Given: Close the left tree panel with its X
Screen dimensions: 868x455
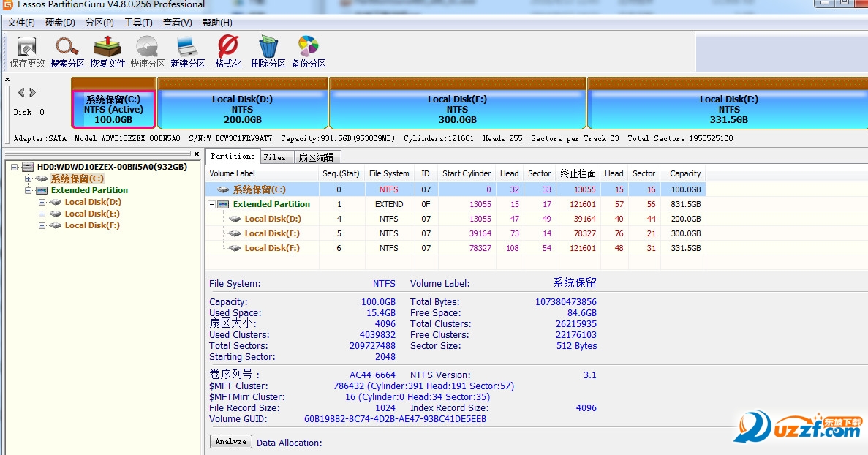Looking at the screenshot, I should (197, 154).
